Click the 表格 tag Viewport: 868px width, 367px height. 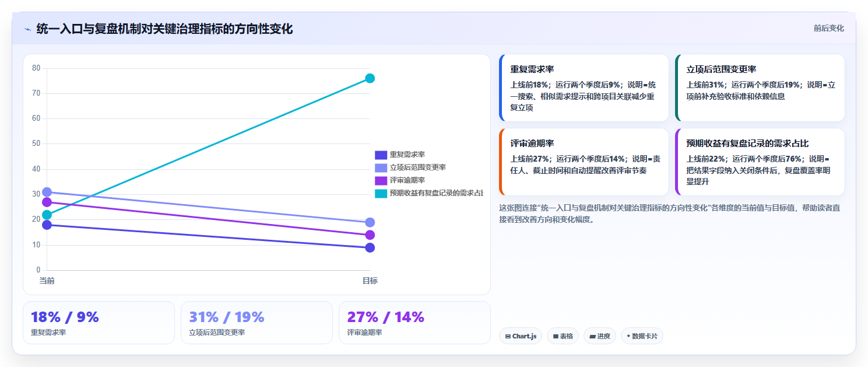563,336
